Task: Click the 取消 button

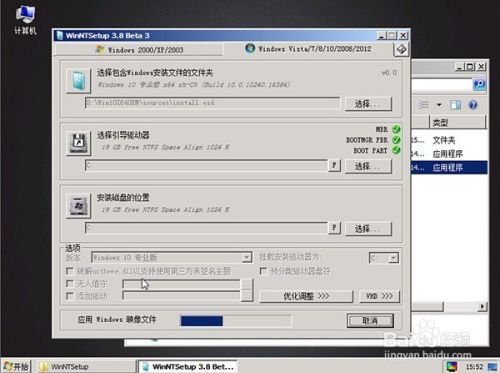Action: coord(370,321)
